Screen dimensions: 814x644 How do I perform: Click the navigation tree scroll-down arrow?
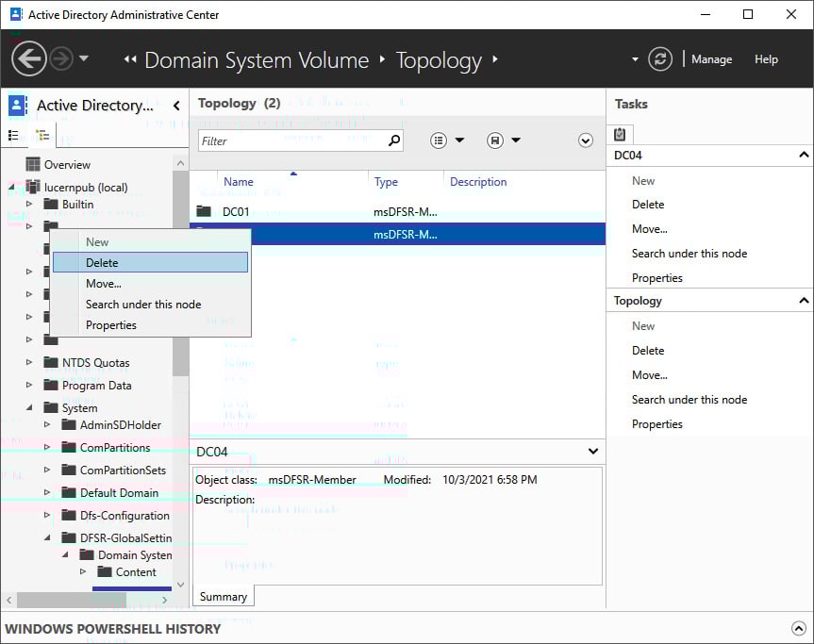[x=180, y=585]
